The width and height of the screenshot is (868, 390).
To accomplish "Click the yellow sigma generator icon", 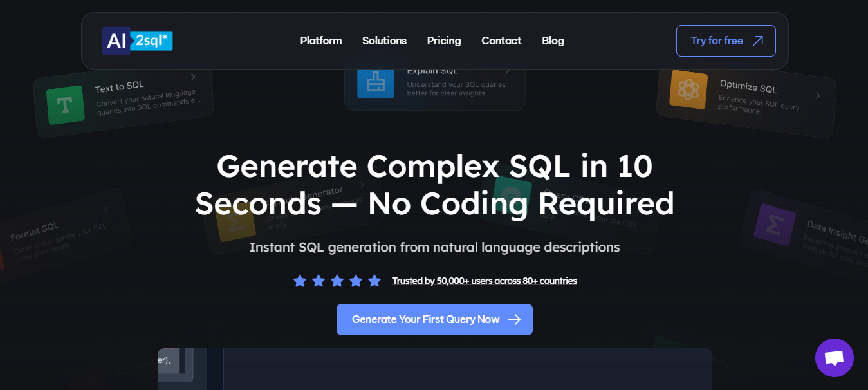I will pyautogui.click(x=236, y=223).
